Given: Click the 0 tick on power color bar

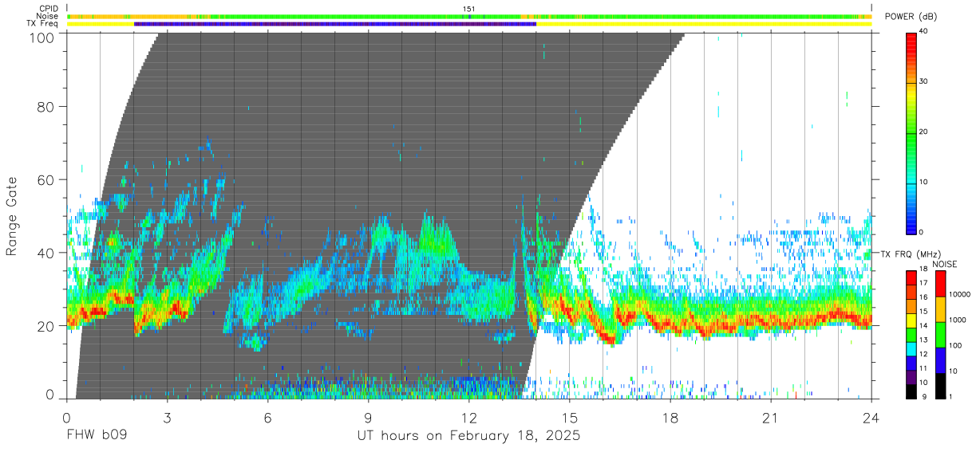Looking at the screenshot, I should pos(922,232).
